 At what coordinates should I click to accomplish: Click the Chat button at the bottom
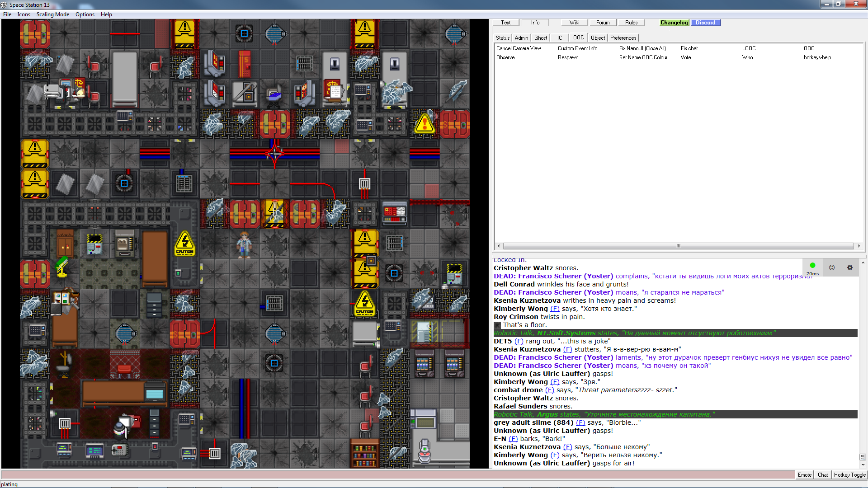click(x=822, y=475)
